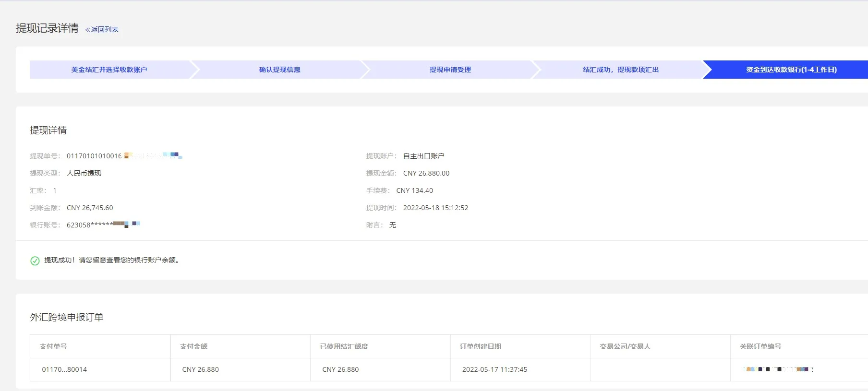Open payment order 01170...80014 in the table

[64, 369]
